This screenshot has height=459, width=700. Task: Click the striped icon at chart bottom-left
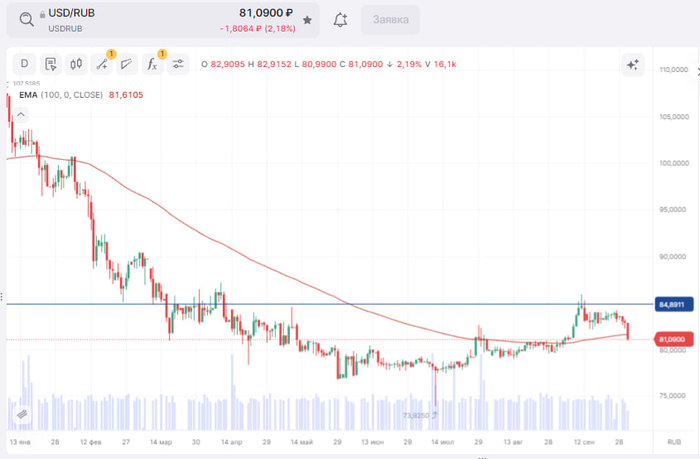[20, 412]
